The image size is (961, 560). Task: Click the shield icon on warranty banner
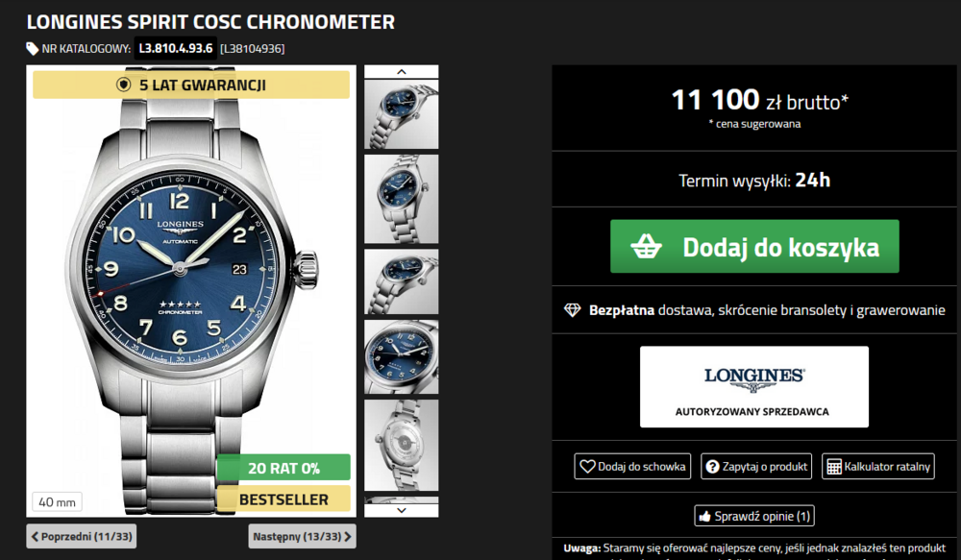pos(123,85)
